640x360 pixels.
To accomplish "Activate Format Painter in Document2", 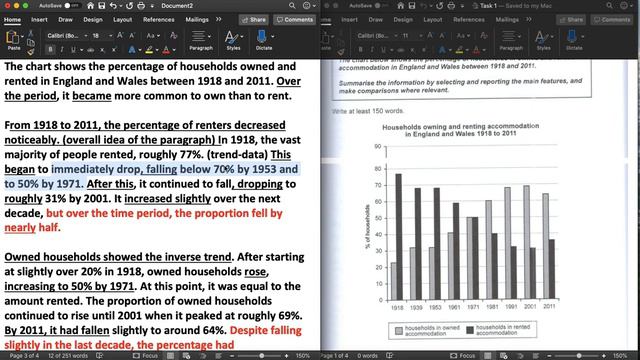I will click(30, 51).
